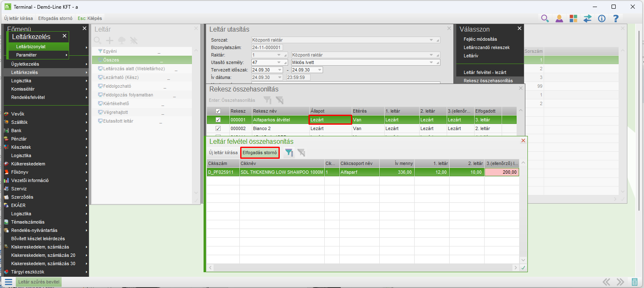The width and height of the screenshot is (644, 288).
Task: Open Bővített készlet lekérdezés menu item
Action: 38,239
